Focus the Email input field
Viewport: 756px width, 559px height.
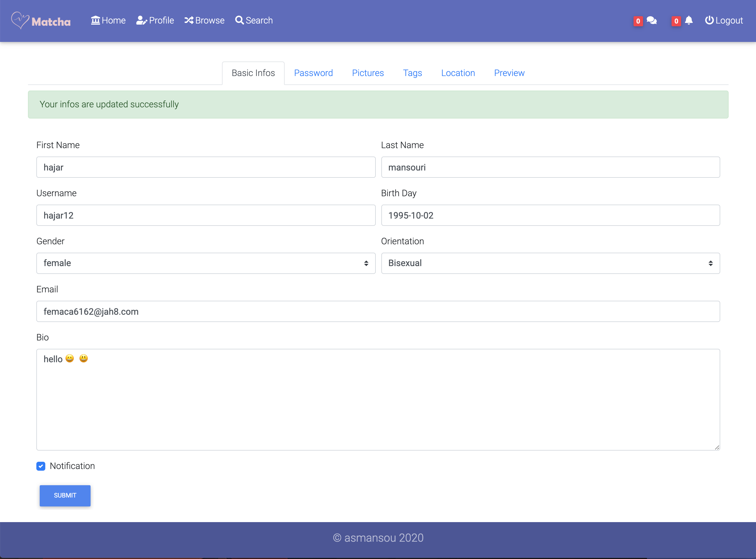pyautogui.click(x=378, y=311)
